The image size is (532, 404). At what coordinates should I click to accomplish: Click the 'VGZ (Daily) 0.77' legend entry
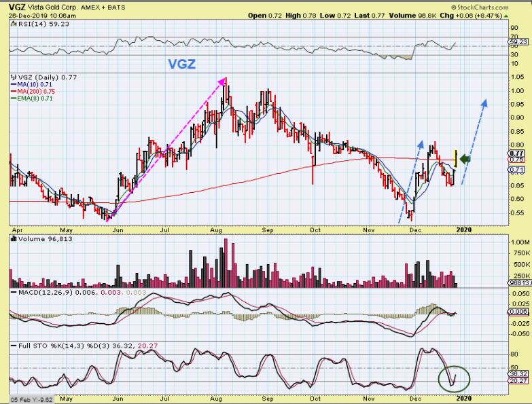pos(48,77)
